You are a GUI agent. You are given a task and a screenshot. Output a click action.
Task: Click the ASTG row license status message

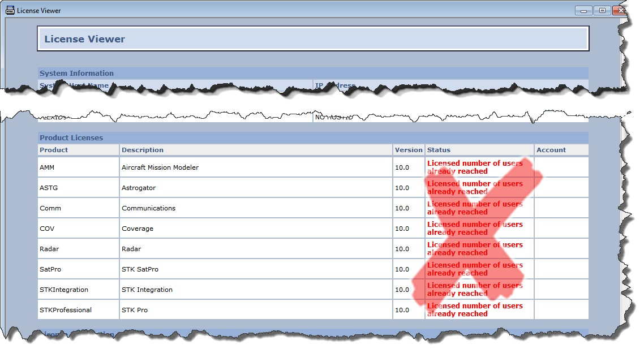click(475, 188)
